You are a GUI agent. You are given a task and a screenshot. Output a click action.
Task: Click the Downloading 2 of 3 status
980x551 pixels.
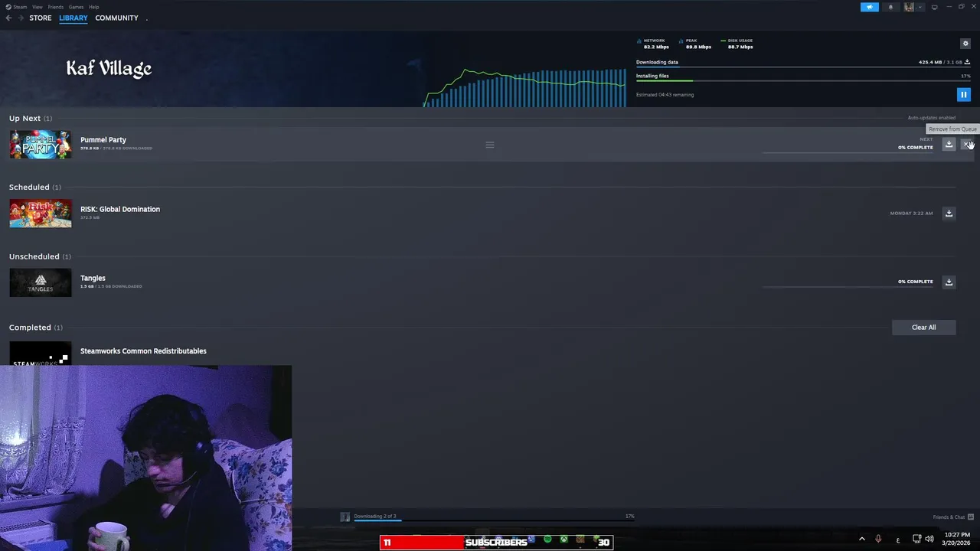pos(374,517)
